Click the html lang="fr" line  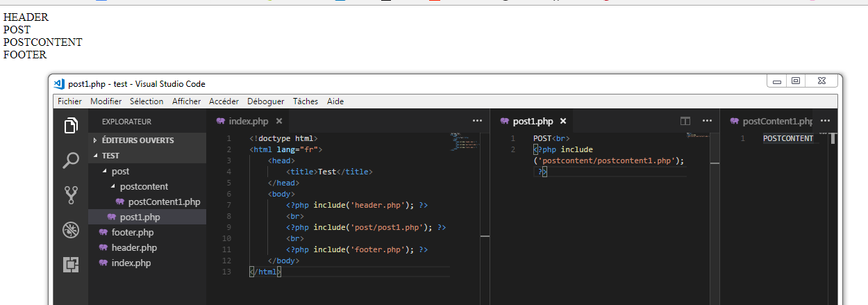click(286, 149)
